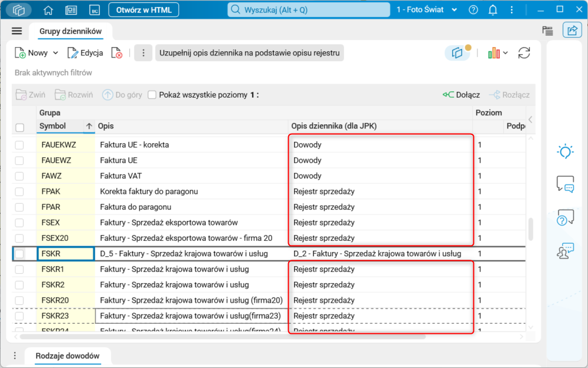Click the Rozłącz detach button
This screenshot has width=588, height=368.
pos(509,95)
